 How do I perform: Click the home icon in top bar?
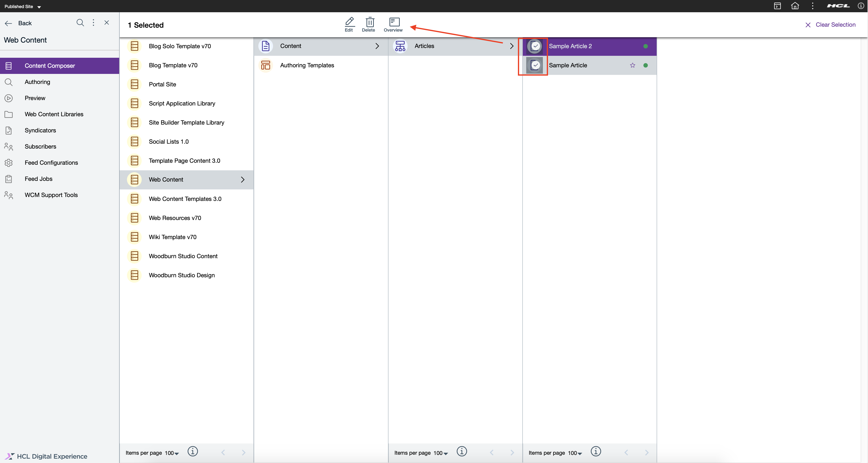pos(795,6)
